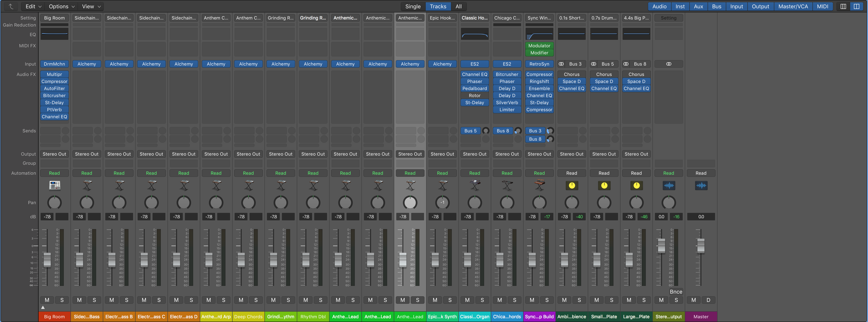Open the Options menu
This screenshot has width=868, height=322.
tap(61, 6)
